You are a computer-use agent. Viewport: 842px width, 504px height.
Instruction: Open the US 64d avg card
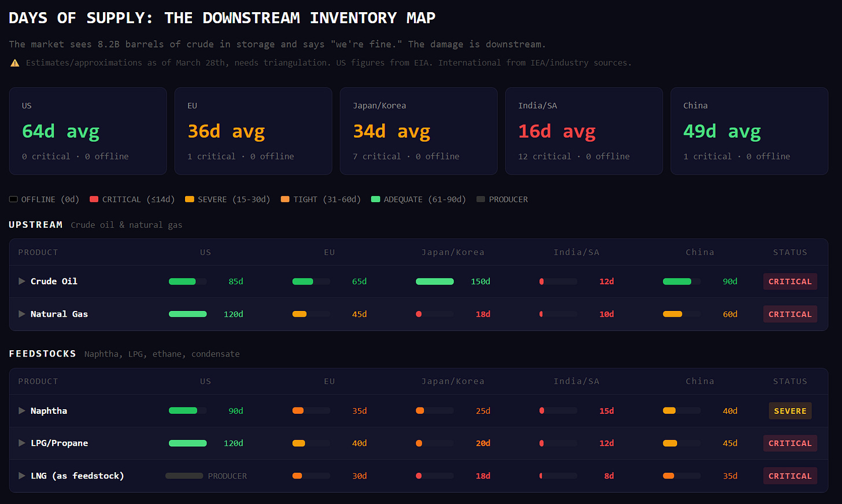(x=88, y=131)
